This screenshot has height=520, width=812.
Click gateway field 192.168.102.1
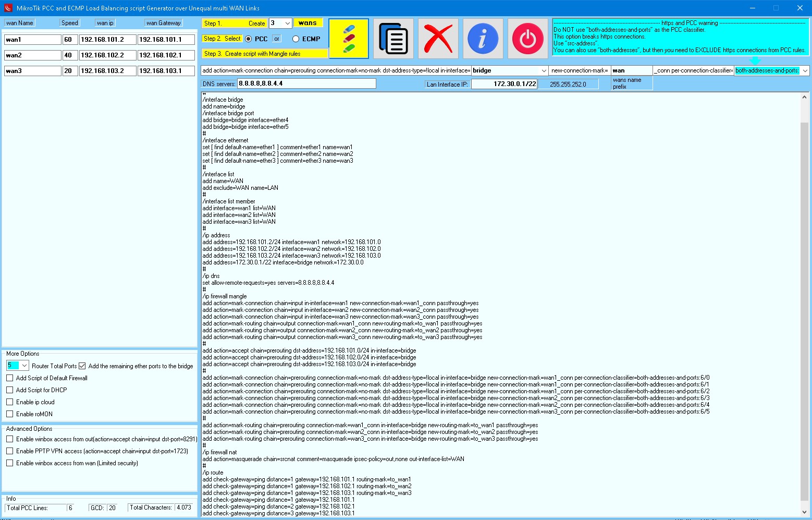(166, 55)
